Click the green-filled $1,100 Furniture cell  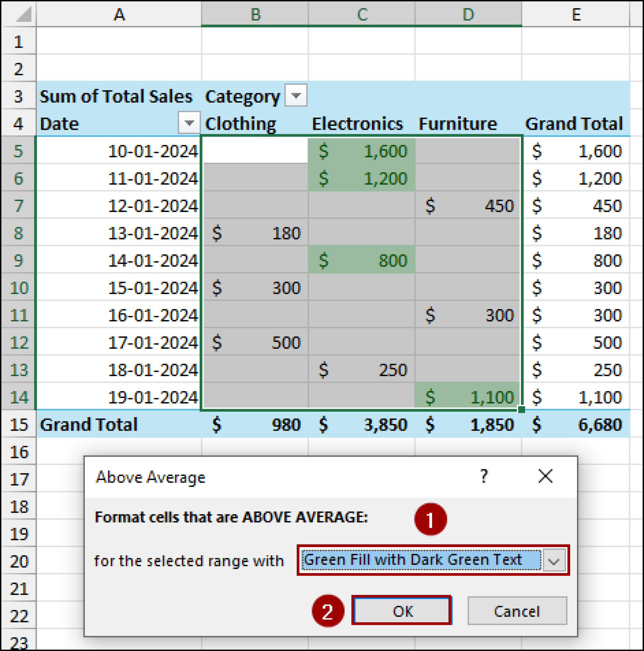click(x=468, y=397)
